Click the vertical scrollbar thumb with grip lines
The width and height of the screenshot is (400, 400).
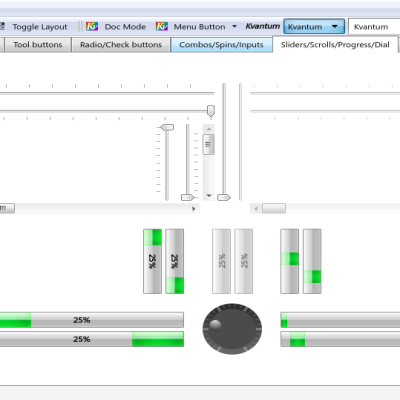click(x=209, y=145)
